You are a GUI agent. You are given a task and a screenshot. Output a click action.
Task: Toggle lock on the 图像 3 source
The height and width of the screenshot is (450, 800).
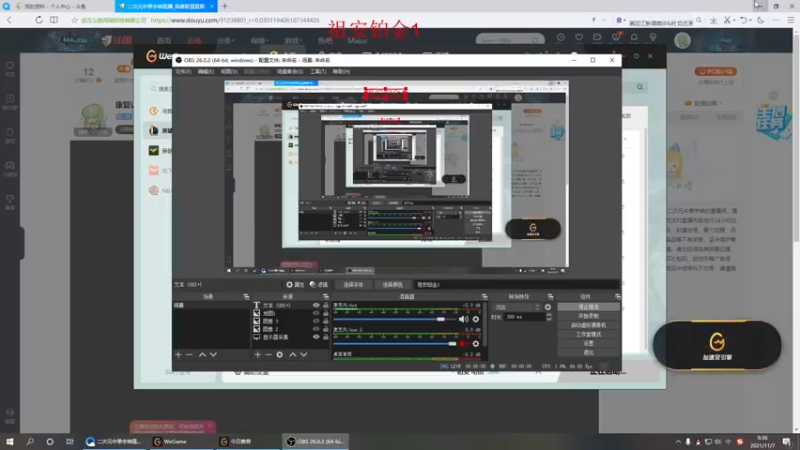tap(326, 321)
